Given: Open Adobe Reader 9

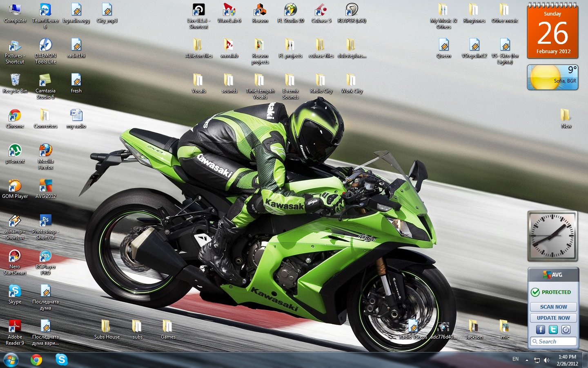Looking at the screenshot, I should (x=15, y=332).
